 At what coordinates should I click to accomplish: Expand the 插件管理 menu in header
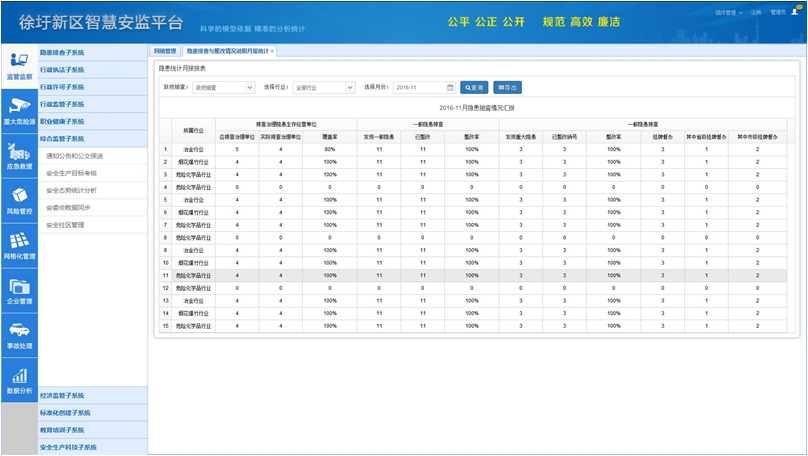pos(728,13)
